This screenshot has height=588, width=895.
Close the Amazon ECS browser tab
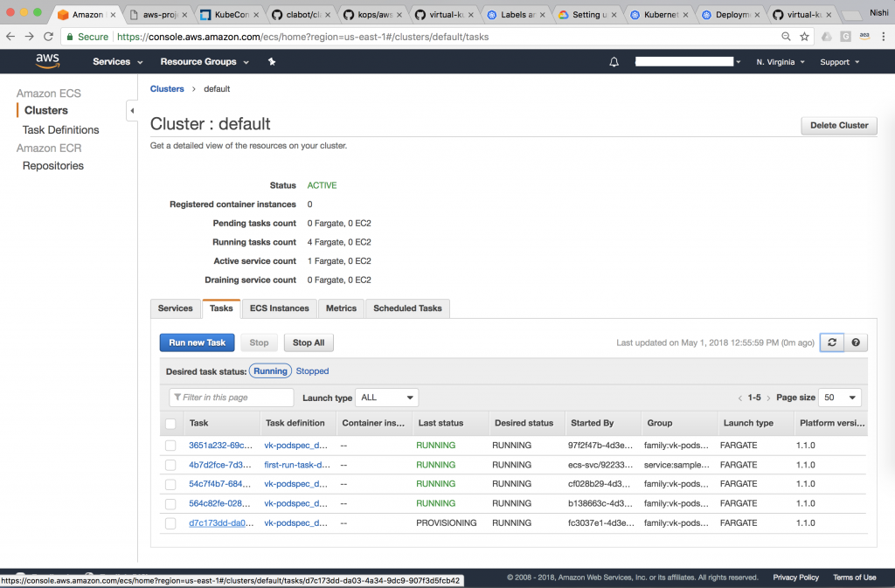[x=113, y=15]
